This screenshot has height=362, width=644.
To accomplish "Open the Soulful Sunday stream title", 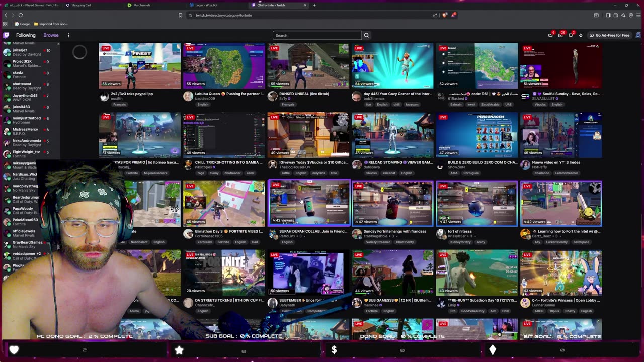I will pyautogui.click(x=566, y=94).
